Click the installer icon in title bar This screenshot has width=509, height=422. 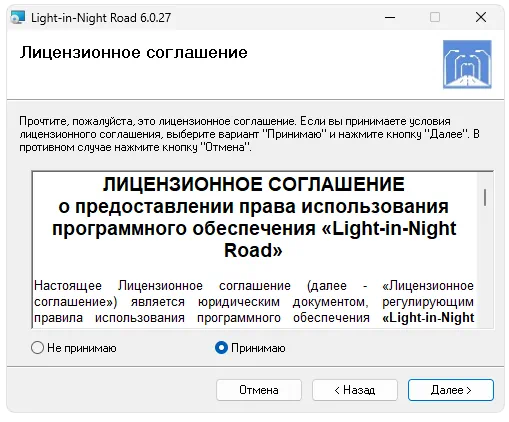18,17
